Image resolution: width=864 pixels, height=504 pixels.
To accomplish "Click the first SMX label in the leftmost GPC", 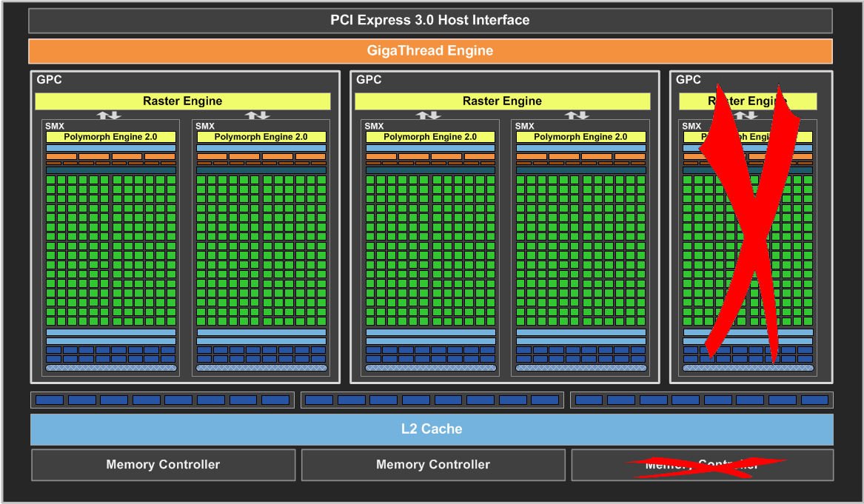I will pos(55,126).
